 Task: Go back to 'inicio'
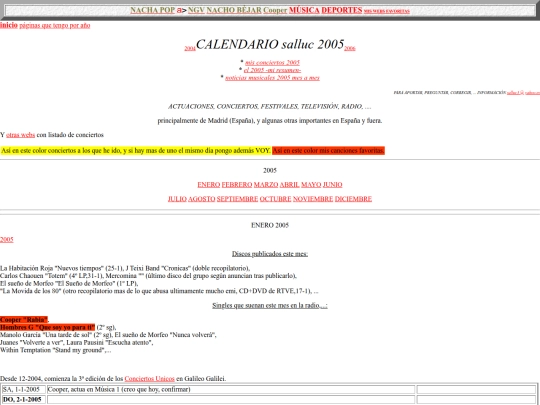(9, 25)
